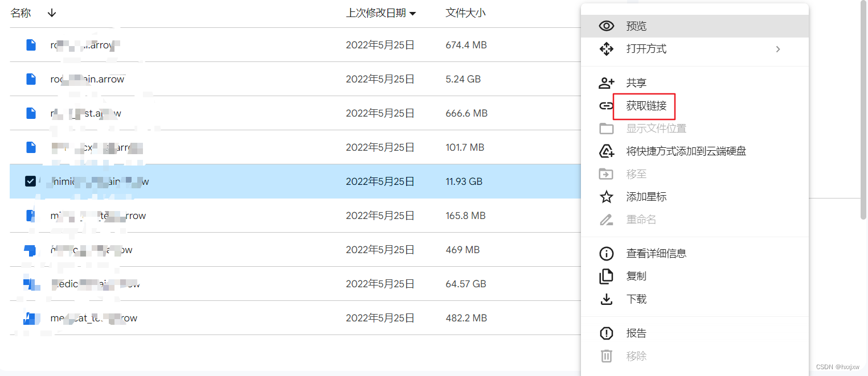Click the sort arrow next to 名称
The height and width of the screenshot is (376, 868).
point(51,13)
